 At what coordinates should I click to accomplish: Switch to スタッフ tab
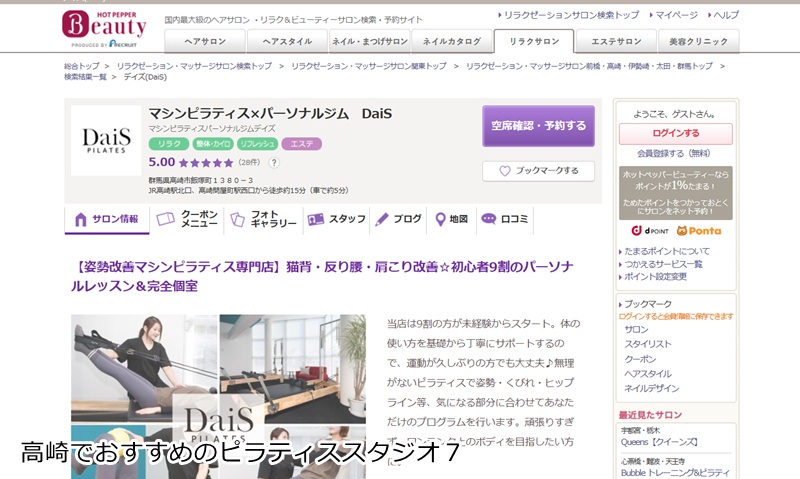pos(337,219)
